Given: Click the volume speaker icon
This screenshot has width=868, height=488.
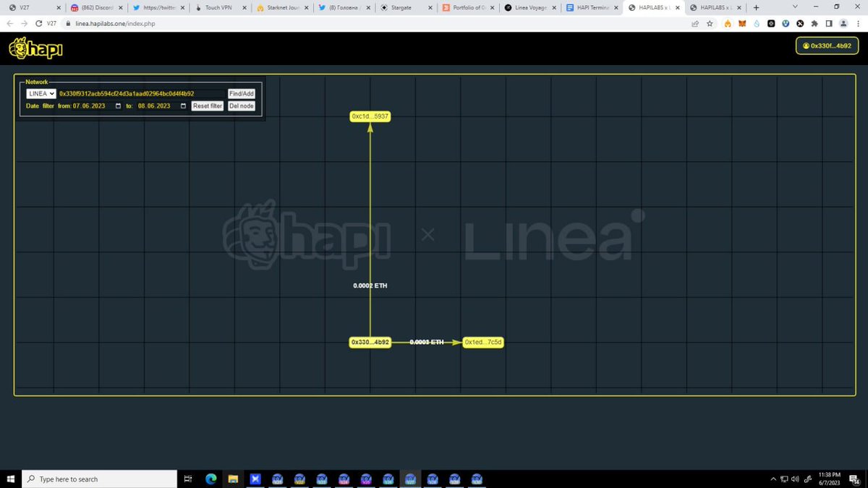Looking at the screenshot, I should [795, 479].
